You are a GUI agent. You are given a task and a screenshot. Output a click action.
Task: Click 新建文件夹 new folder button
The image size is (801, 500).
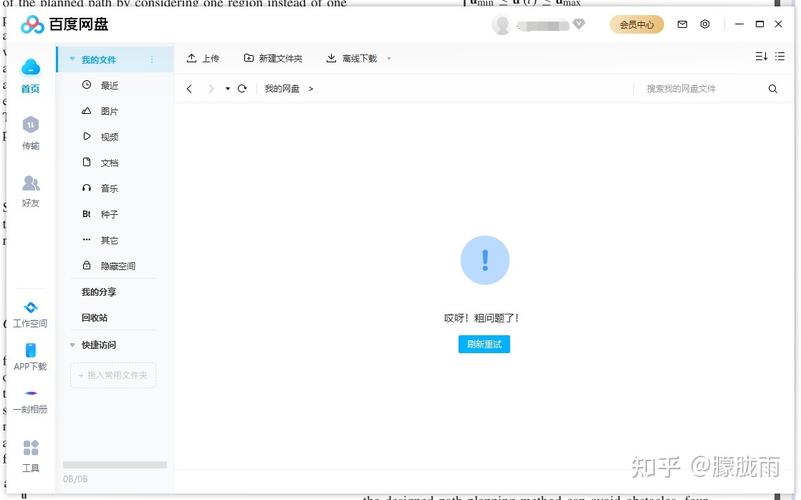coord(273,58)
